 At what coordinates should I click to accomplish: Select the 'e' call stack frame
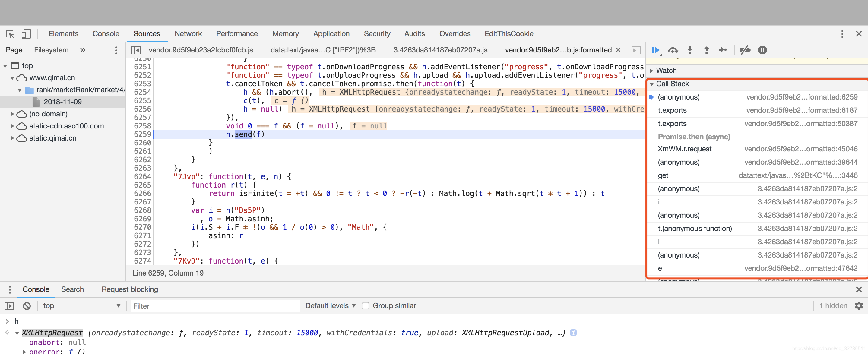coord(758,268)
